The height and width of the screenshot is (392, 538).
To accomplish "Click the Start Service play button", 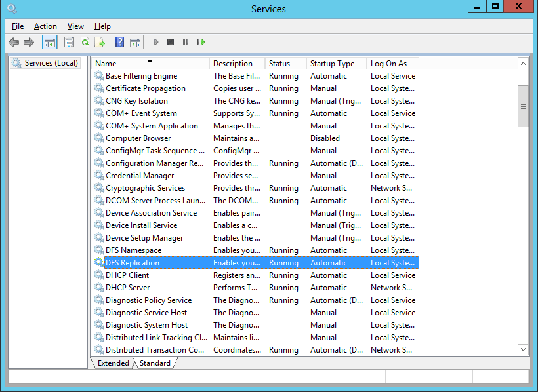I will 156,42.
